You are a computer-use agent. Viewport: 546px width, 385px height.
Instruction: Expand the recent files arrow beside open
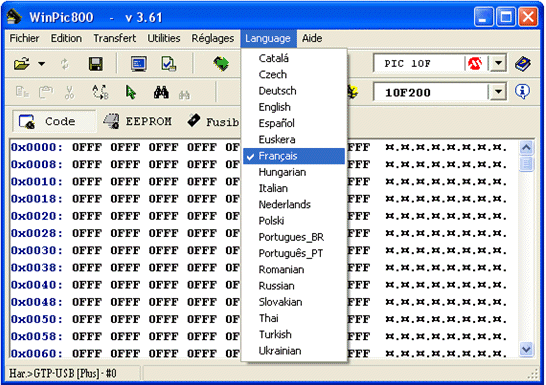click(x=41, y=64)
